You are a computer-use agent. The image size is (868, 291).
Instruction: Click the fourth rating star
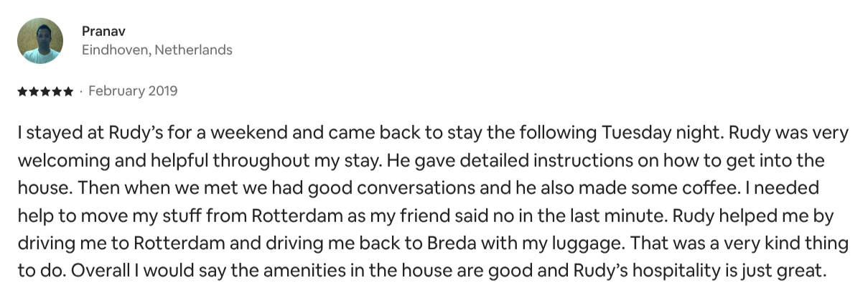[56, 92]
